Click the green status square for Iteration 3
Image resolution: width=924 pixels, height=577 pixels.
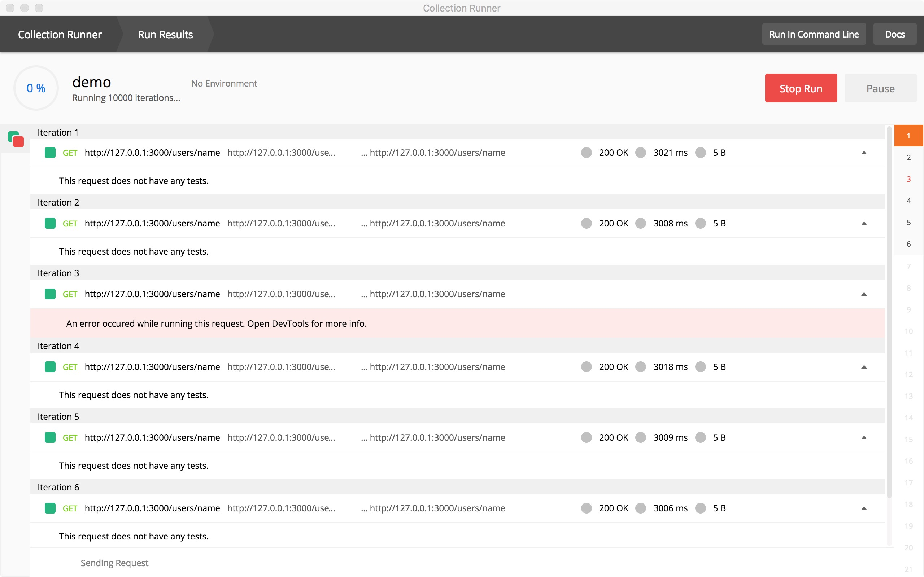pyautogui.click(x=50, y=294)
